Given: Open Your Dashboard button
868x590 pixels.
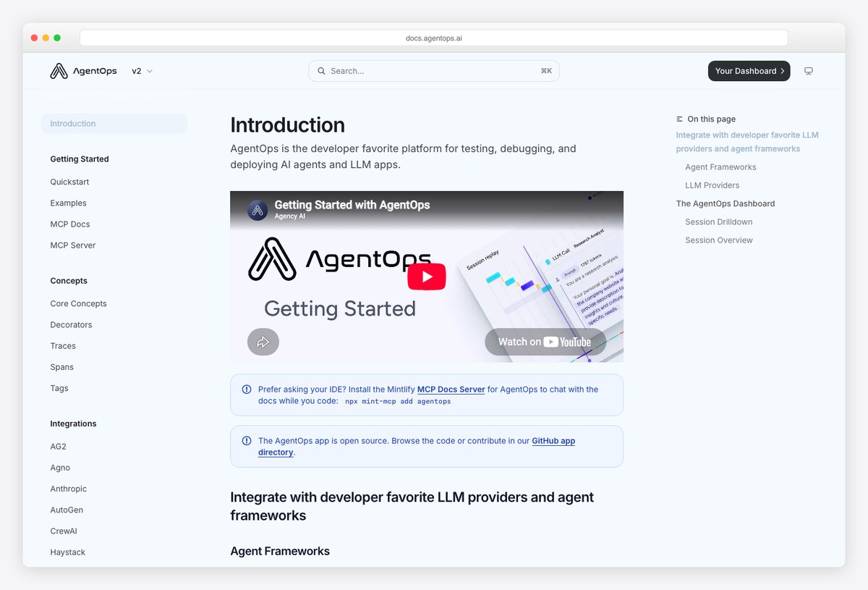Looking at the screenshot, I should (749, 71).
